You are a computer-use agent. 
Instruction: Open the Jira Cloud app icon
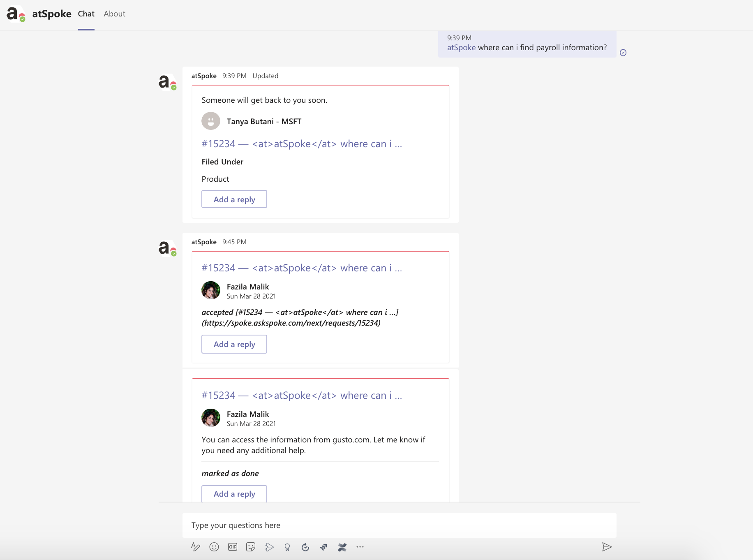tap(324, 547)
